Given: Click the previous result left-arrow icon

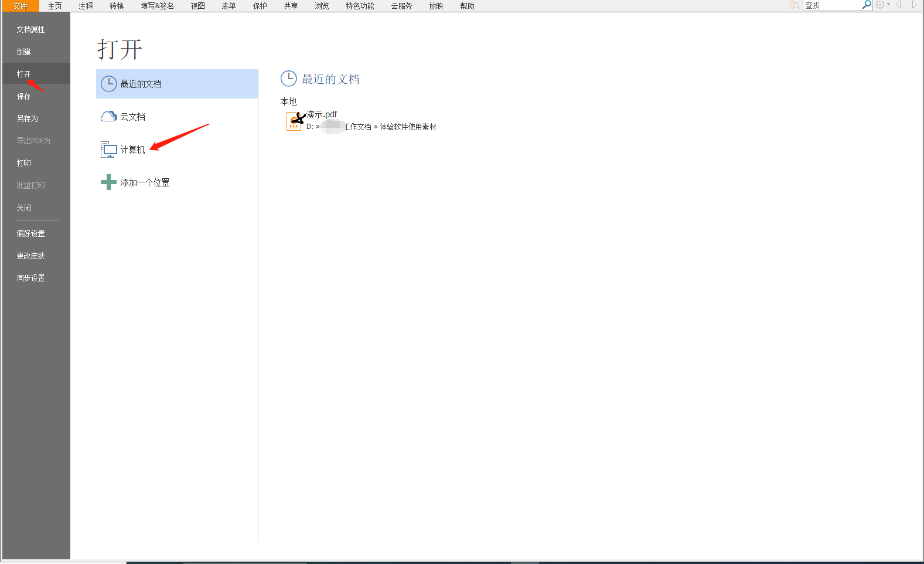Looking at the screenshot, I should coord(898,5).
